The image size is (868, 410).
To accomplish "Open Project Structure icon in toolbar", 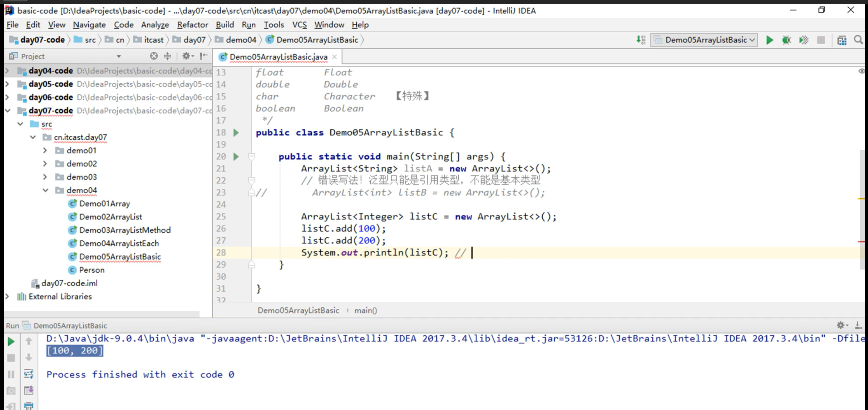I will [842, 40].
